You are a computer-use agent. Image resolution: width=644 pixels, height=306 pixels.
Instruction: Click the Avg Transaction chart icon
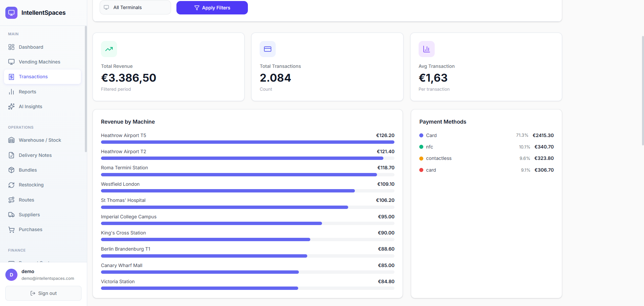[427, 49]
